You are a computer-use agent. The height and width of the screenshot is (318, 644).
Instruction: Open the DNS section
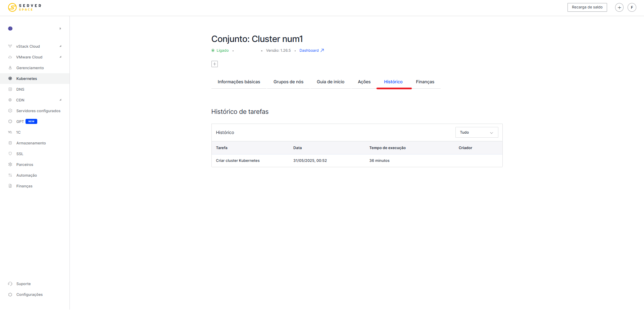click(x=20, y=89)
